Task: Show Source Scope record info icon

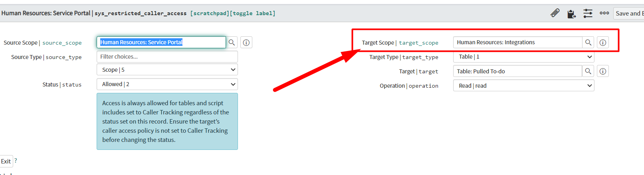Action: point(246,42)
